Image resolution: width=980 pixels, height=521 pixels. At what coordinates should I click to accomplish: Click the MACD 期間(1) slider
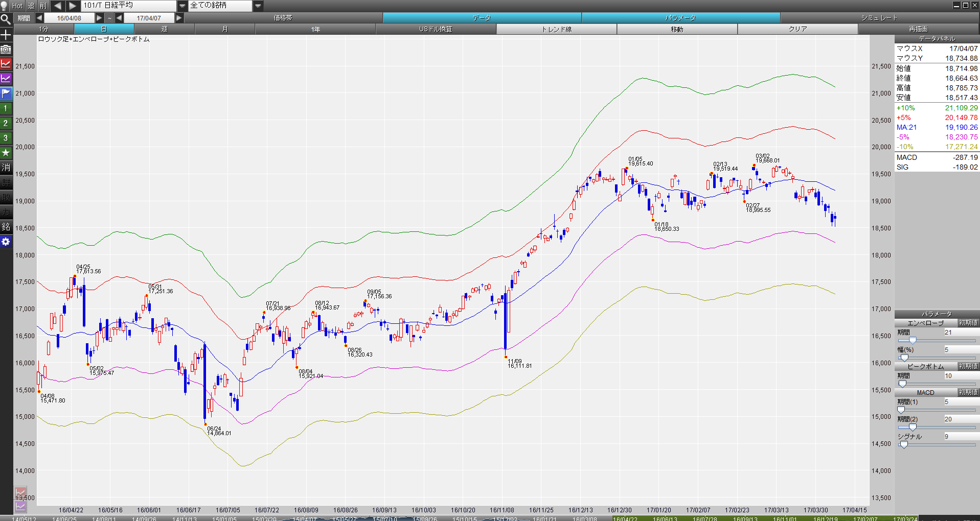coord(937,410)
